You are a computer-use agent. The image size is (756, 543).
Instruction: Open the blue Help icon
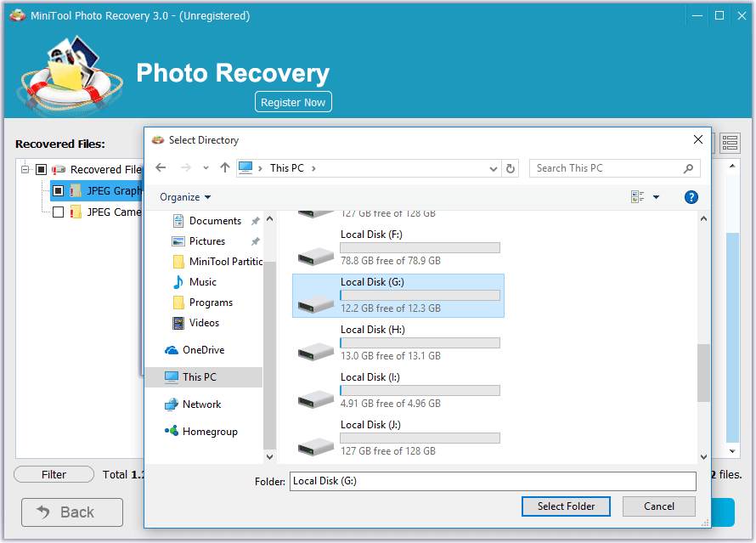691,197
